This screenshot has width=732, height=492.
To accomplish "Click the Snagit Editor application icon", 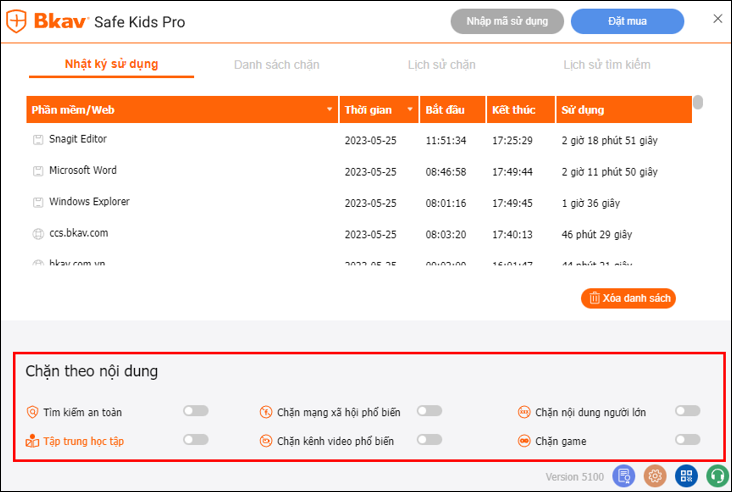I will pyautogui.click(x=38, y=140).
